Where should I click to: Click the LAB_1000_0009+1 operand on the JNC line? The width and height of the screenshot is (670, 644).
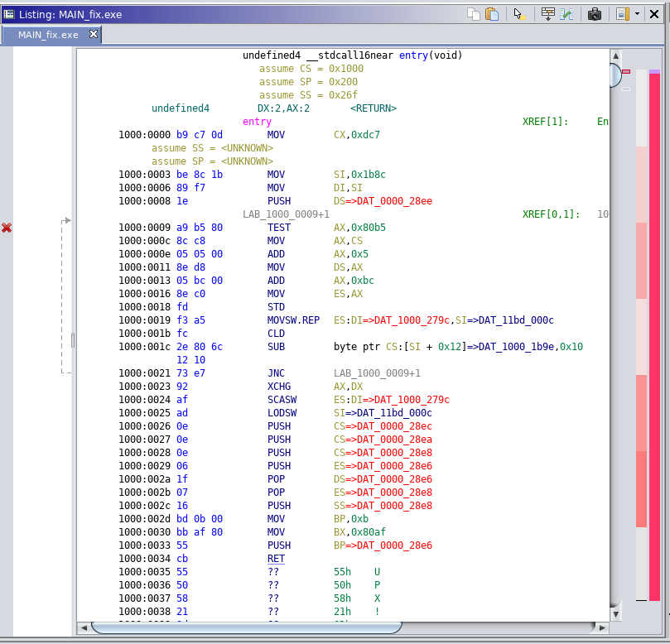coord(377,373)
